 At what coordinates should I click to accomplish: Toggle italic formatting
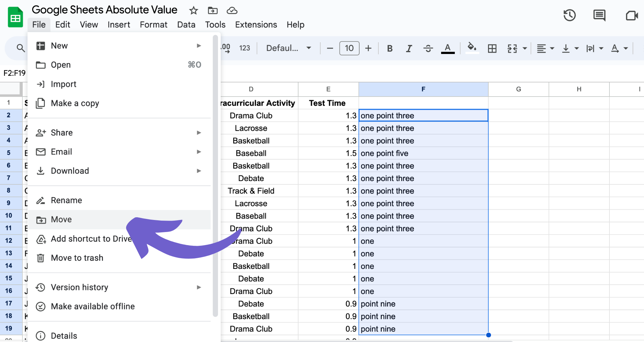[409, 48]
